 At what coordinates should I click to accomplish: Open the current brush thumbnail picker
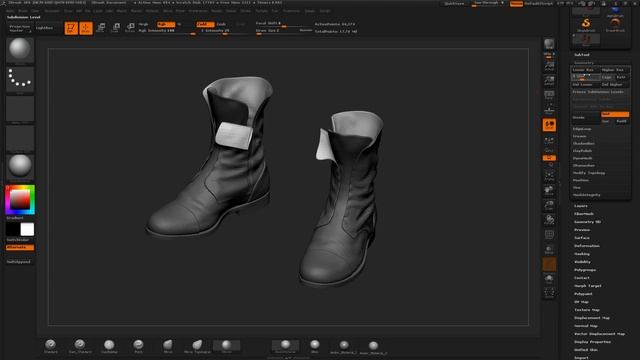pos(20,50)
